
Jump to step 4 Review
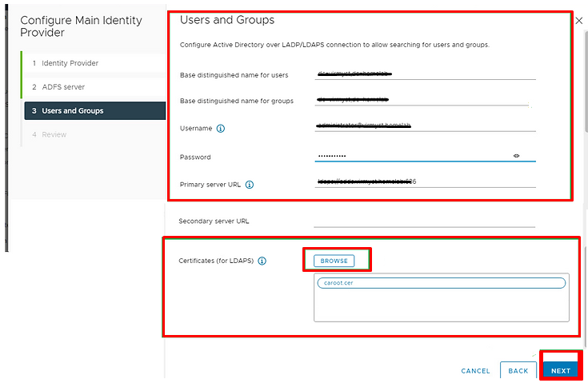(x=54, y=134)
